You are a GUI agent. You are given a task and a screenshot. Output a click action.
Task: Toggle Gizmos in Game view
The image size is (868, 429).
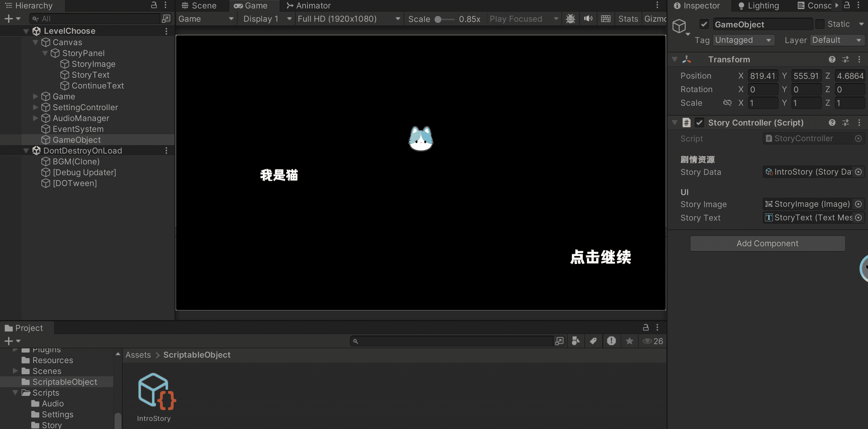point(655,19)
